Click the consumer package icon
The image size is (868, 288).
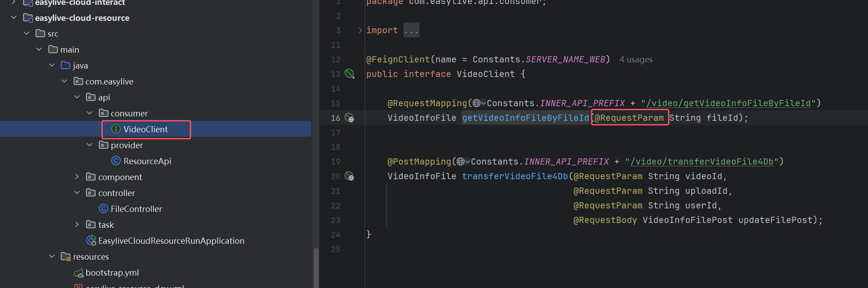(x=104, y=113)
